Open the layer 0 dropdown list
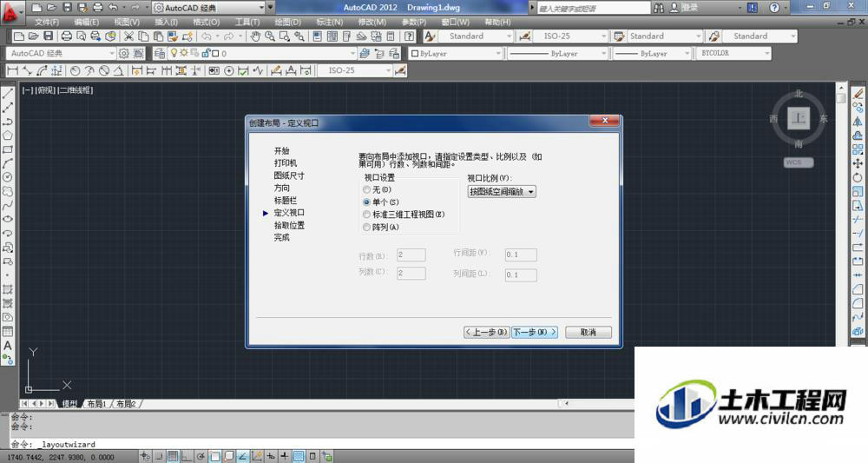Image resolution: width=868 pixels, height=463 pixels. (261, 53)
